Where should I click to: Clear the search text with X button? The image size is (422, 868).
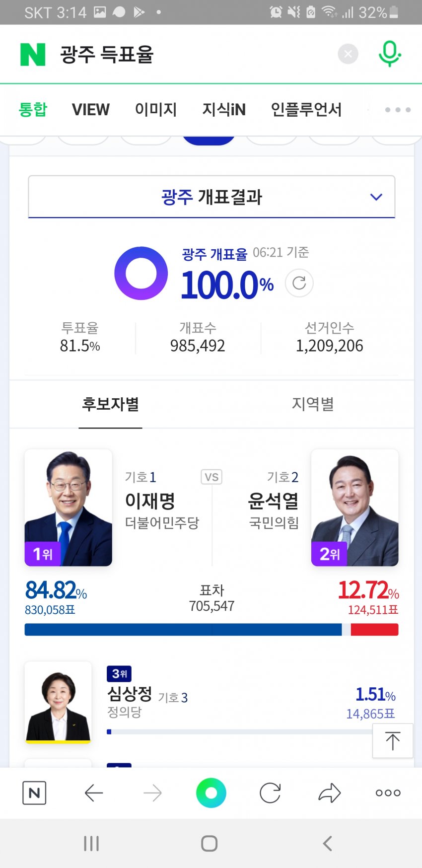[348, 54]
